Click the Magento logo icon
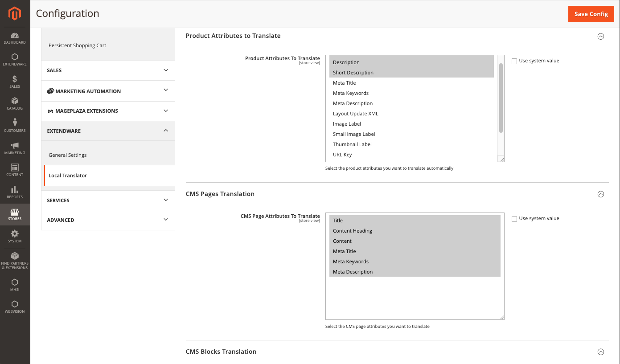This screenshot has width=620, height=364. 15,14
